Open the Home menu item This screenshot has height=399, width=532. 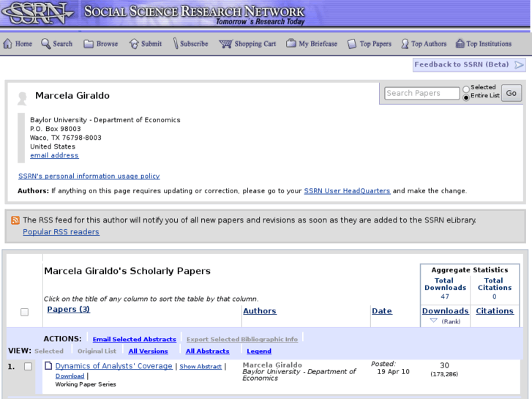pyautogui.click(x=23, y=44)
